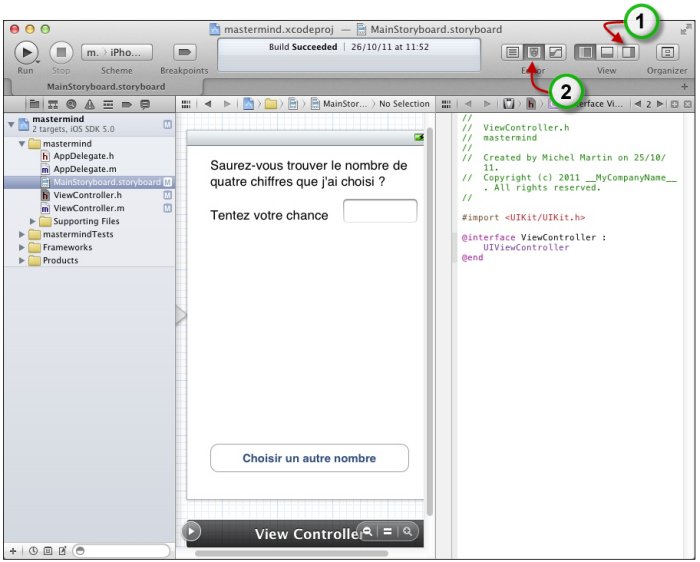Show the Log navigator
700x562 pixels.
coord(145,104)
